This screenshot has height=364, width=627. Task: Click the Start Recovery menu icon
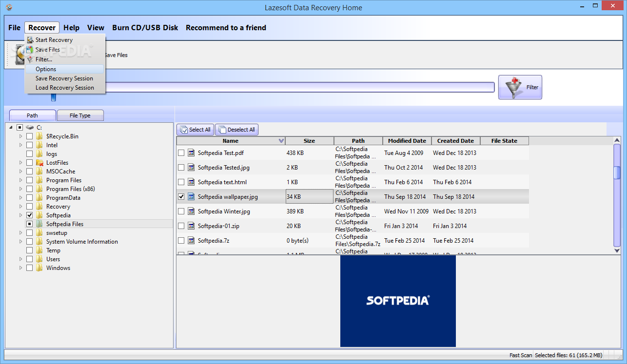click(30, 40)
